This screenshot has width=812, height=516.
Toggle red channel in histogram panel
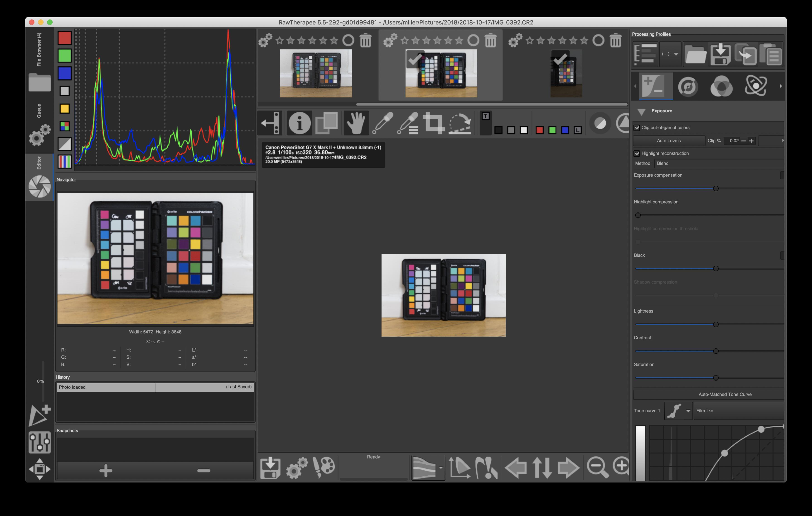tap(64, 38)
